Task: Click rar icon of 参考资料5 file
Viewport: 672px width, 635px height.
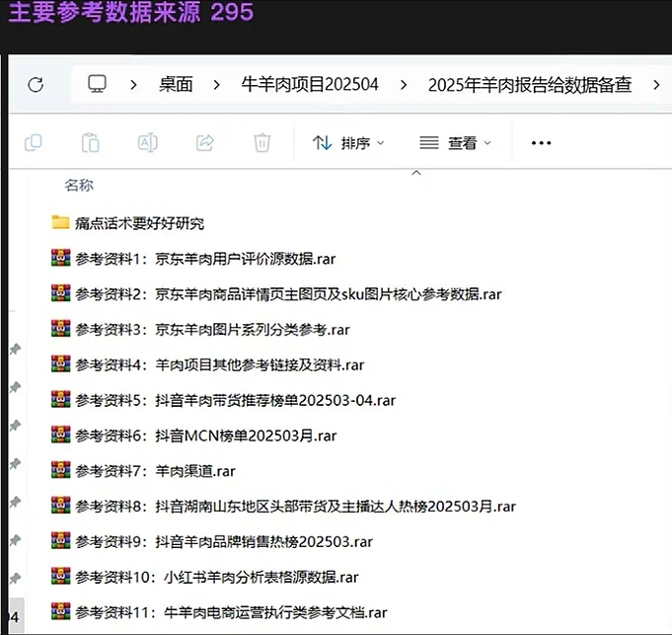Action: (60, 399)
